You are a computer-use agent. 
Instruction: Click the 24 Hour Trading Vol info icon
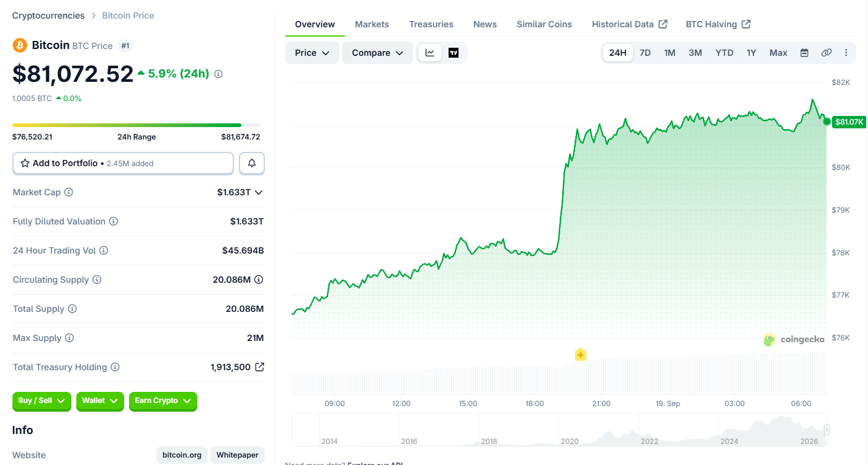[104, 250]
